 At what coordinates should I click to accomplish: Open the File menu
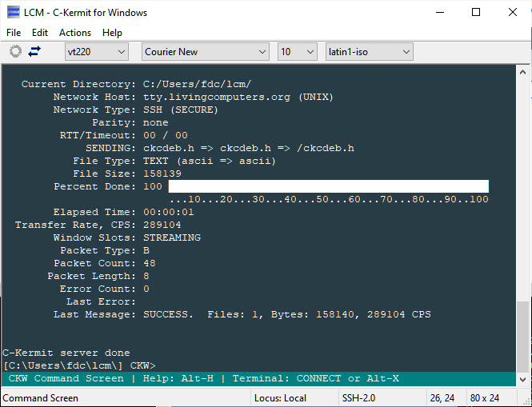pos(14,33)
